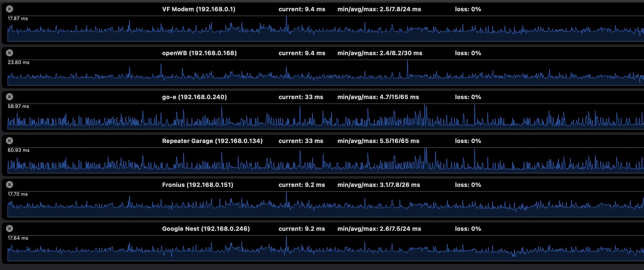Click Repeater Garage min/avg/max 5.5/16/65 ms
644x270 pixels.
(378, 141)
